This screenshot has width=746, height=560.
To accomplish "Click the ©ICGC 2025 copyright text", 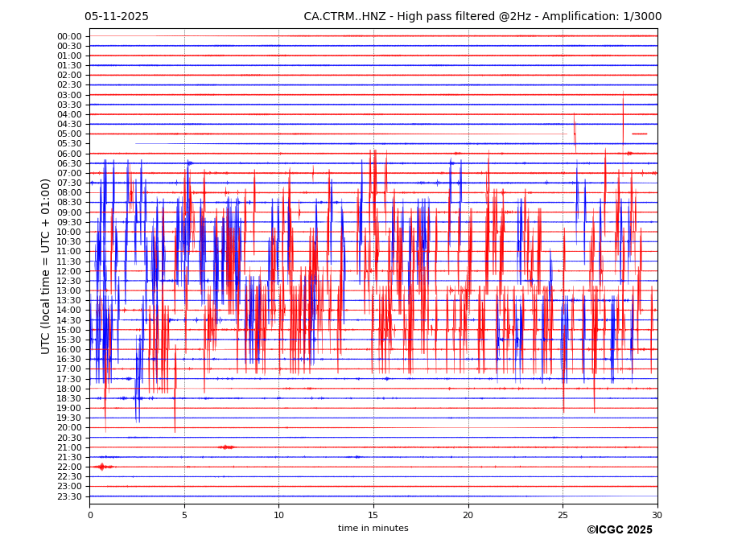I will [619, 530].
